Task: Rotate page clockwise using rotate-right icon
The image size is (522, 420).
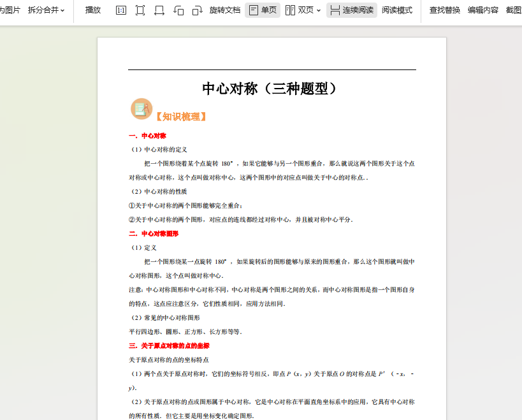Action: tap(198, 10)
